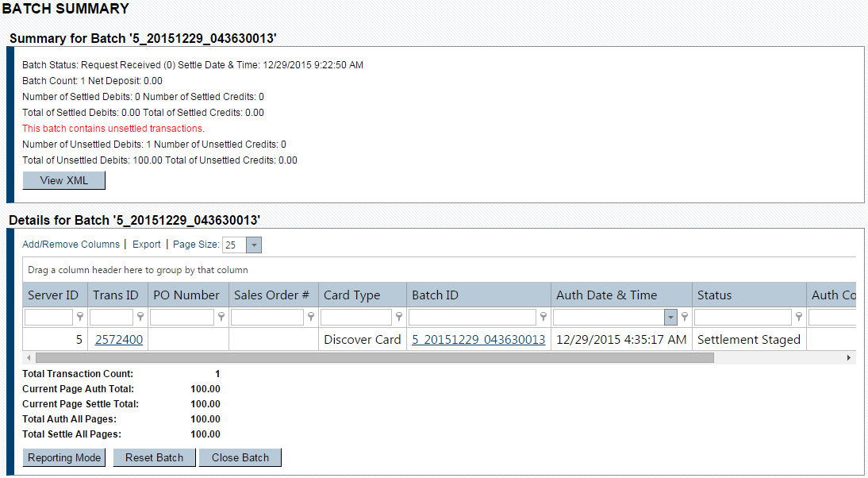Open the Auth Date & Time filter dropdown arrow
The width and height of the screenshot is (868, 478).
pos(671,318)
